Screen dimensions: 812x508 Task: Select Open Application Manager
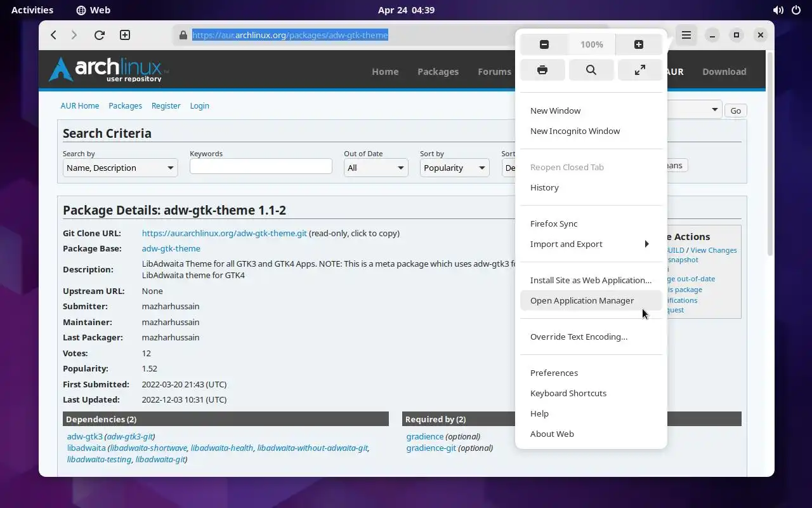[591, 300]
